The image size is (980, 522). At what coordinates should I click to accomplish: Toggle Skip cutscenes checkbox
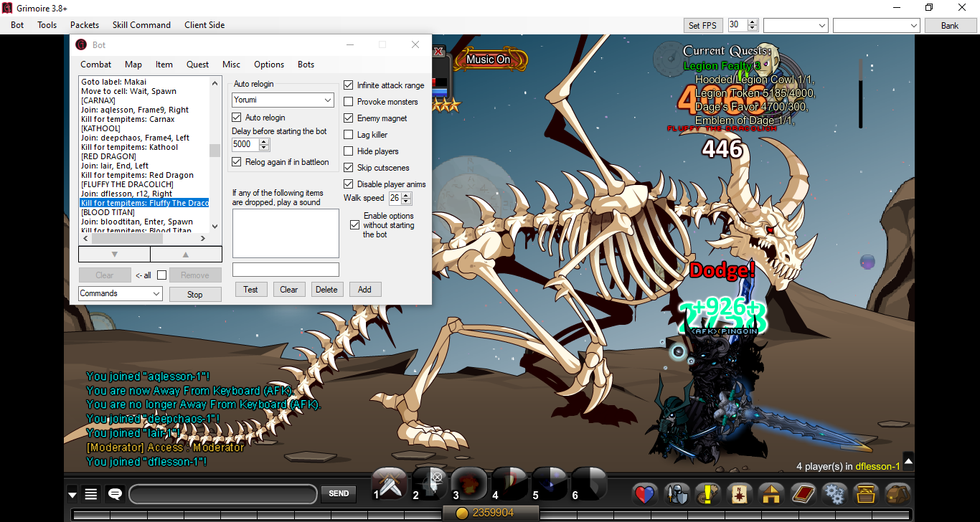pos(349,168)
